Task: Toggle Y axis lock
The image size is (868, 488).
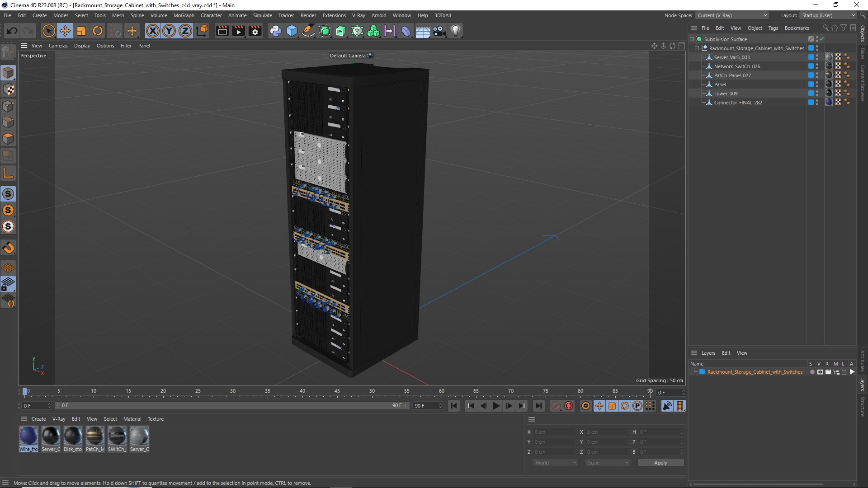Action: tap(169, 31)
